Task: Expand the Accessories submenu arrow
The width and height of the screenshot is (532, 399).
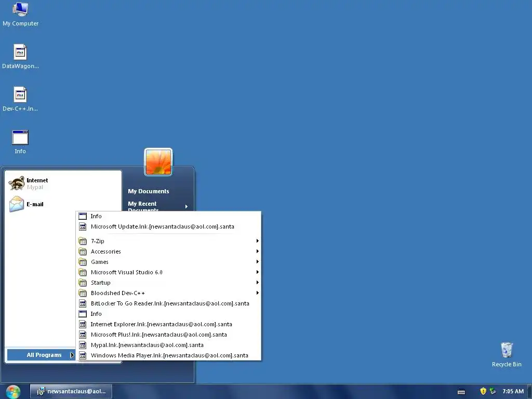Action: [258, 251]
